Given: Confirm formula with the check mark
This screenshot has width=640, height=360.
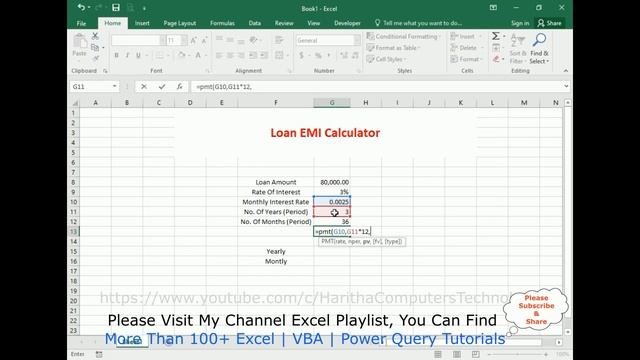Looking at the screenshot, I should click(x=162, y=87).
